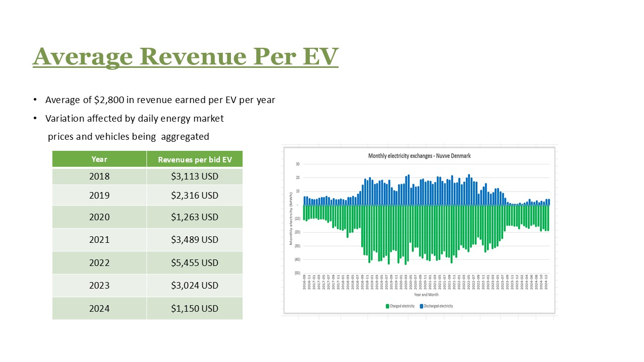Select the Year column header

(x=99, y=159)
